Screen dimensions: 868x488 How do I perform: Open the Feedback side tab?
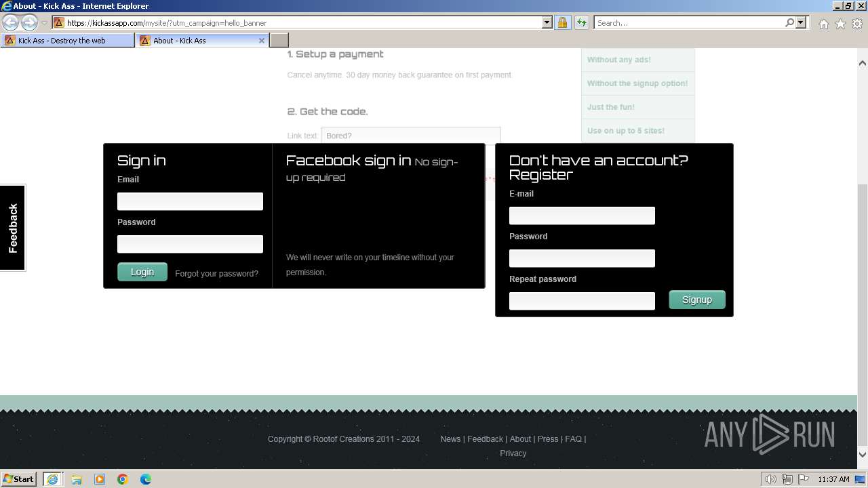[x=12, y=228]
